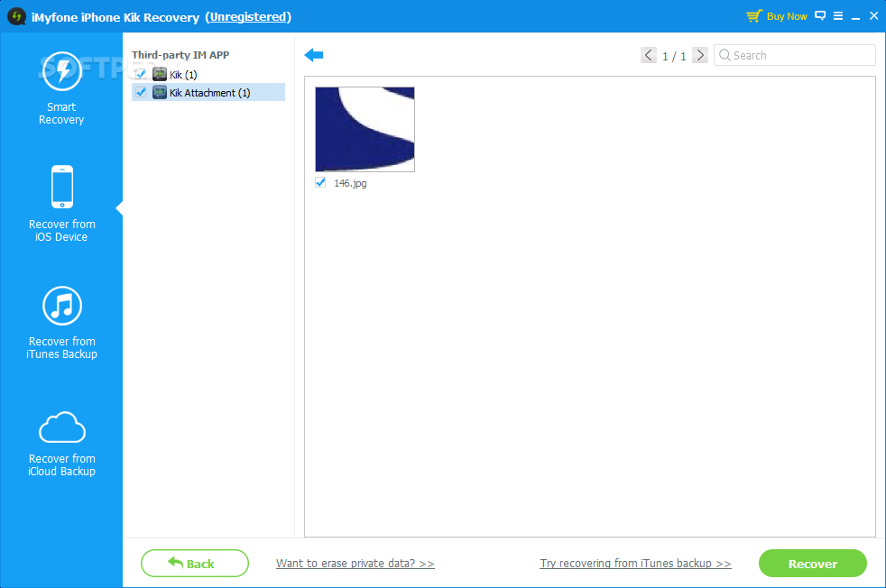Select Recover from iCloud Backup
Screen dimensions: 886x588
(x=61, y=444)
